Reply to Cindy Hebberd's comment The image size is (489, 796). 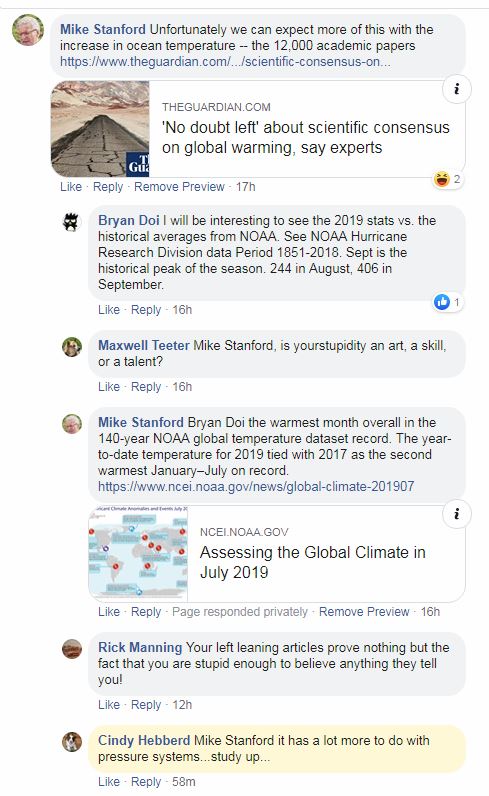pos(146,782)
